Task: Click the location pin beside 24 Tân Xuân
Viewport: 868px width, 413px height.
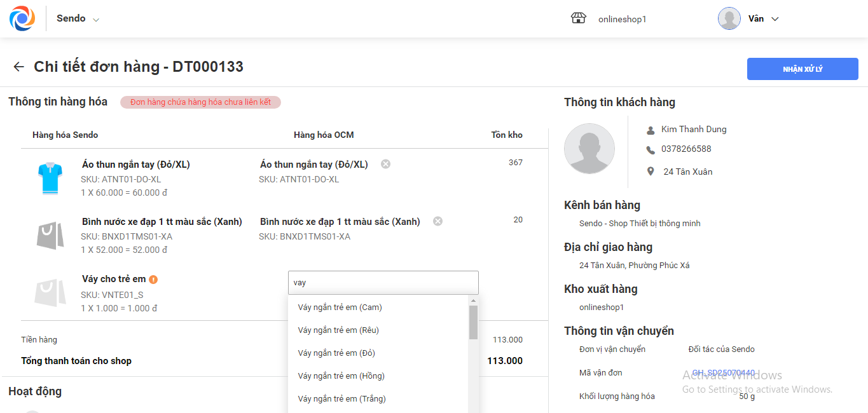Action: click(x=650, y=172)
